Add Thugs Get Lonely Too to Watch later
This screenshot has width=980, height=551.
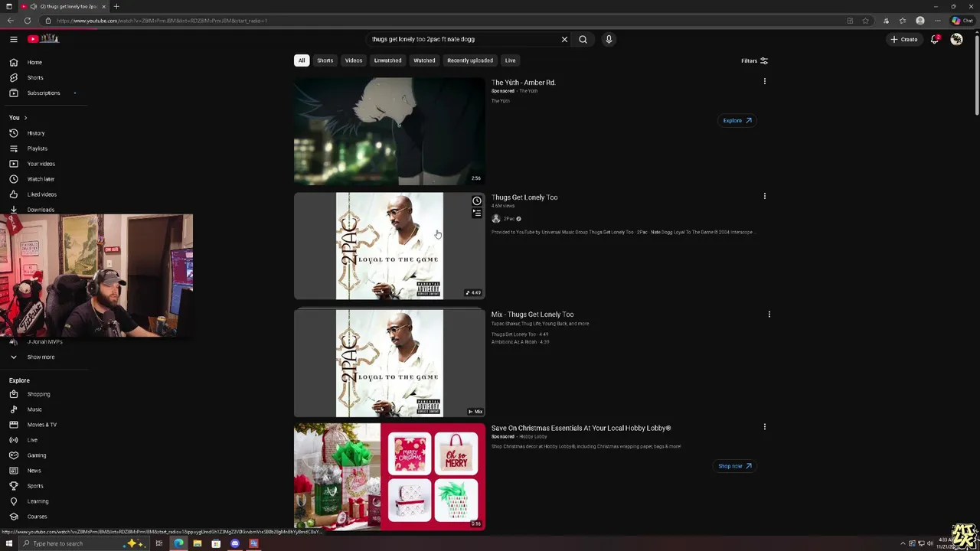476,201
